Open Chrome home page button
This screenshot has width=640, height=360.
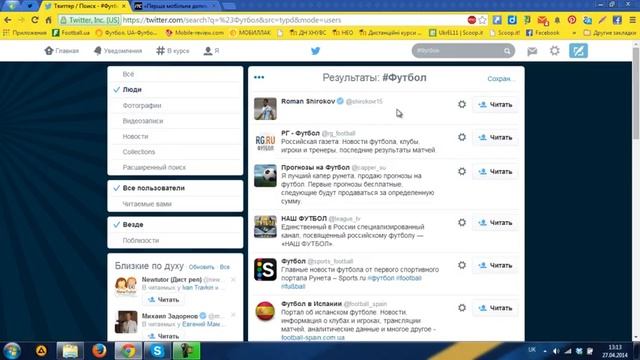pyautogui.click(x=49, y=20)
